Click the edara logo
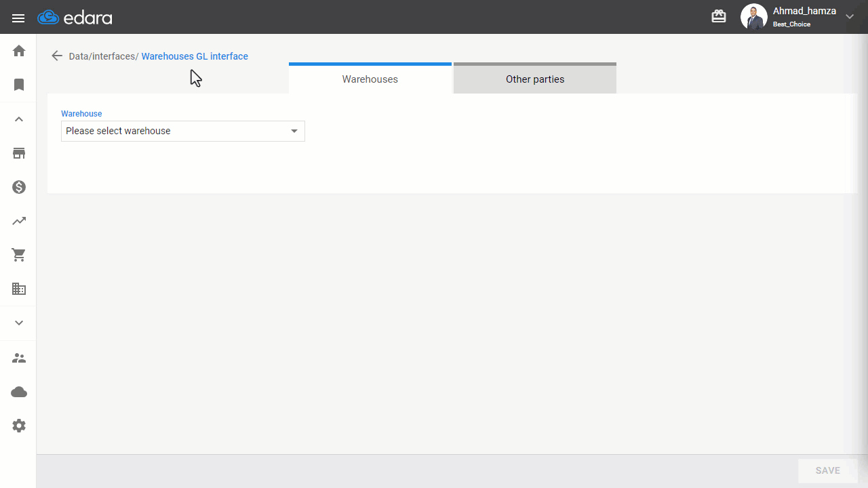This screenshot has width=868, height=488. click(75, 18)
